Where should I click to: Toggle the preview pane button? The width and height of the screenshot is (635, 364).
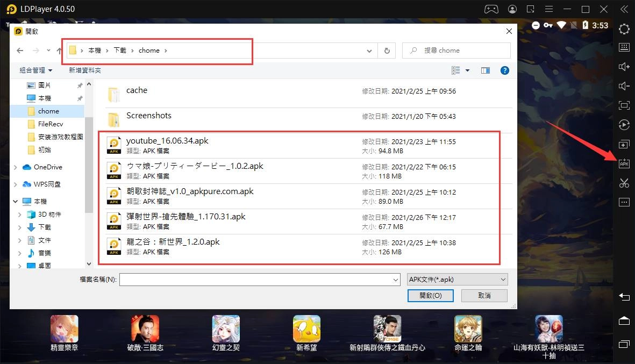[486, 70]
